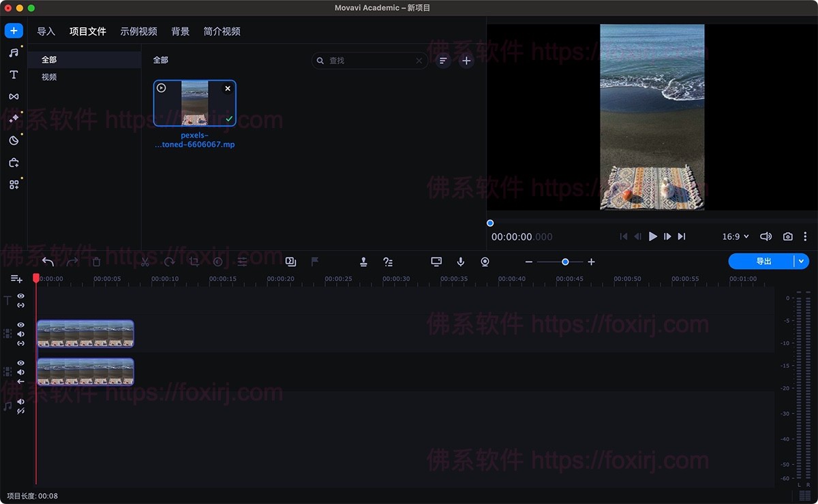The width and height of the screenshot is (818, 504).
Task: Switch to the 导入 tab
Action: [46, 31]
